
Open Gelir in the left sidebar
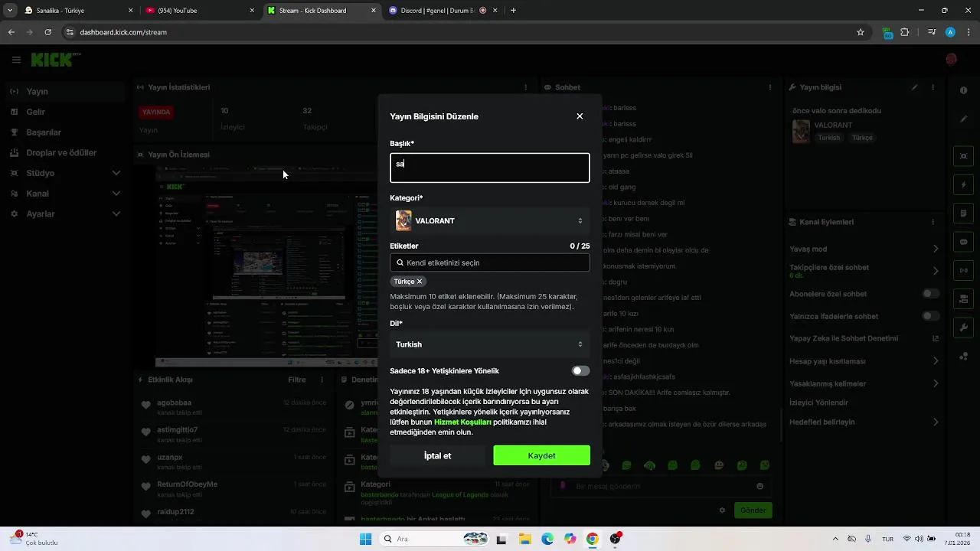(65, 112)
